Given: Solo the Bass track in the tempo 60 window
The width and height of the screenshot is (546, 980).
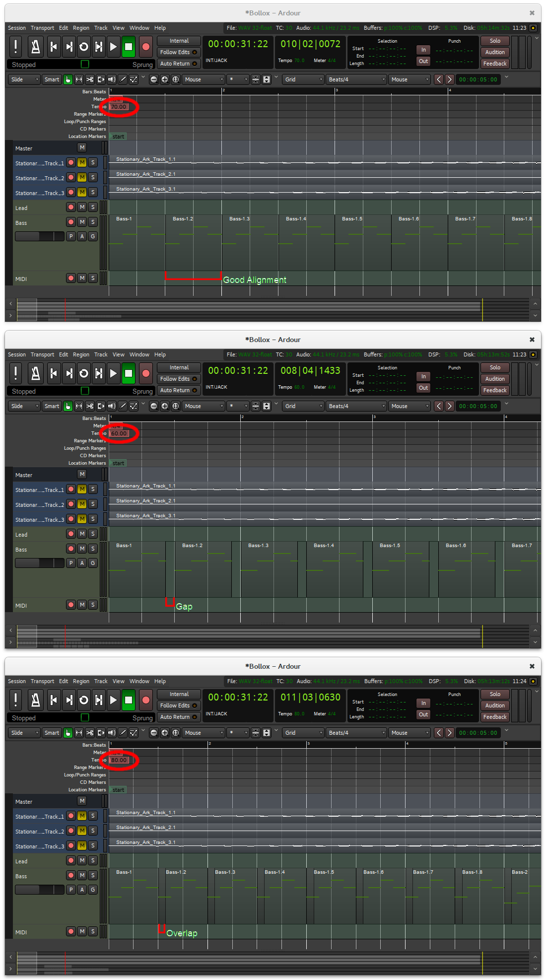Looking at the screenshot, I should 93,549.
